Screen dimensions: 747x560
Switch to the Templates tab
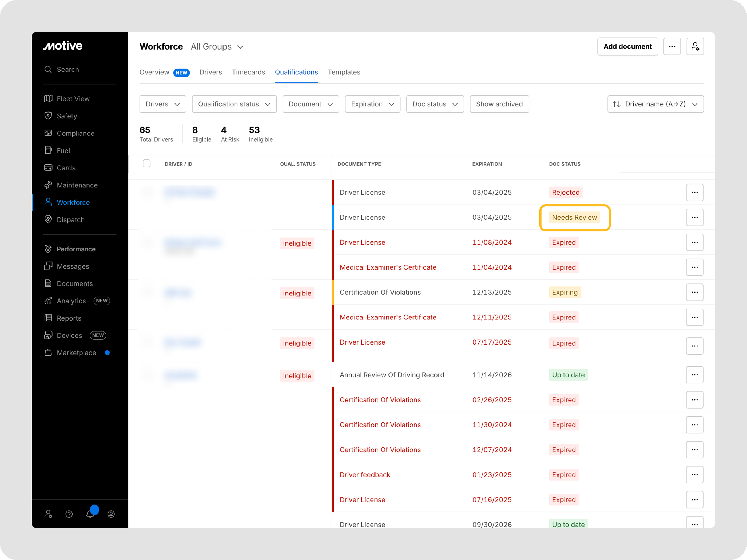coord(344,72)
